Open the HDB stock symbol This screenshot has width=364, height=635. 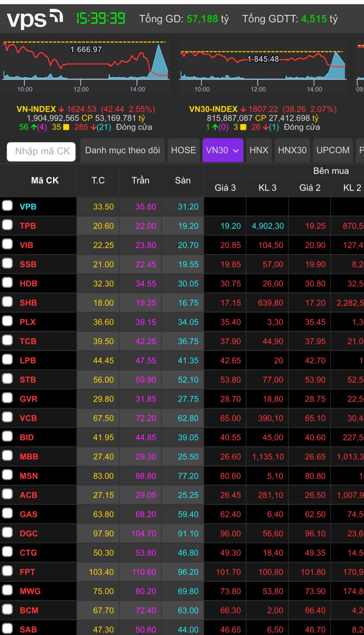[x=29, y=284]
